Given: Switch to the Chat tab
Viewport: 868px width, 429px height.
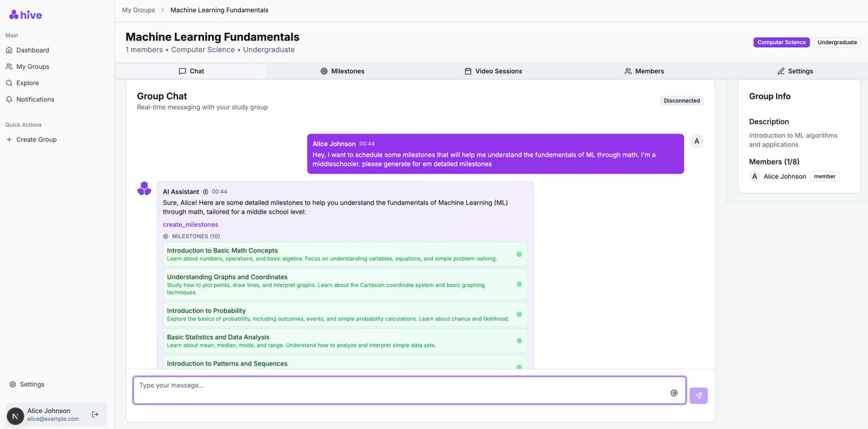Looking at the screenshot, I should point(192,71).
